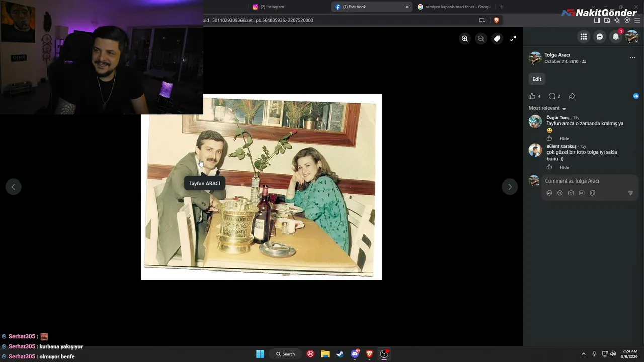Open a new browser tab
644x362 pixels.
(502, 7)
